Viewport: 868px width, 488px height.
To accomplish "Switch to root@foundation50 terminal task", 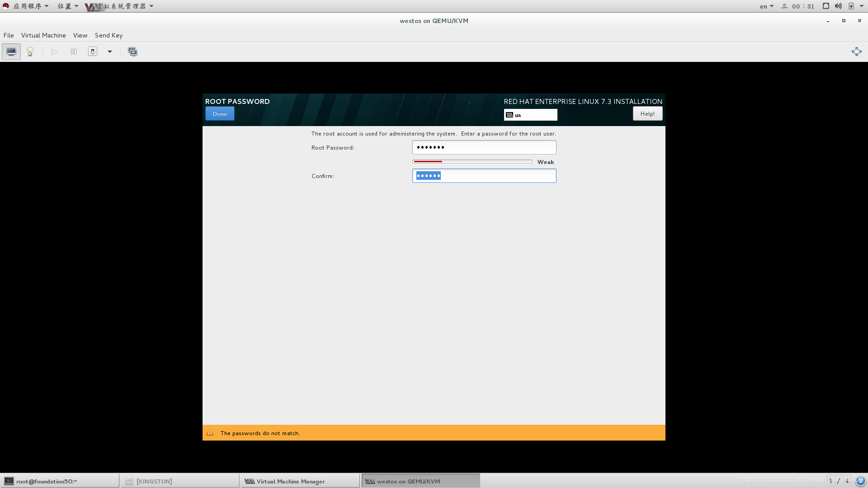I will click(x=60, y=481).
